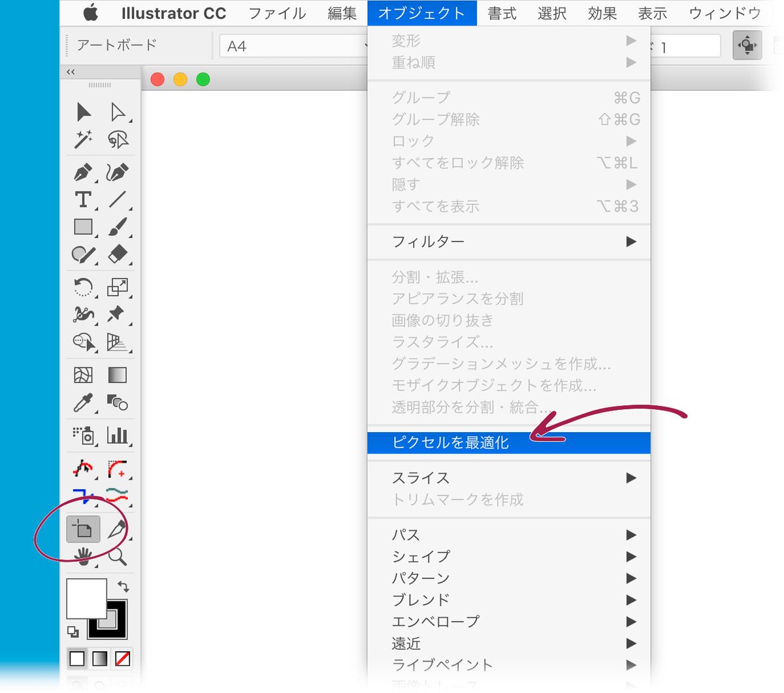Image resolution: width=784 pixels, height=693 pixels.
Task: Select the Slice tool
Action: click(x=118, y=529)
